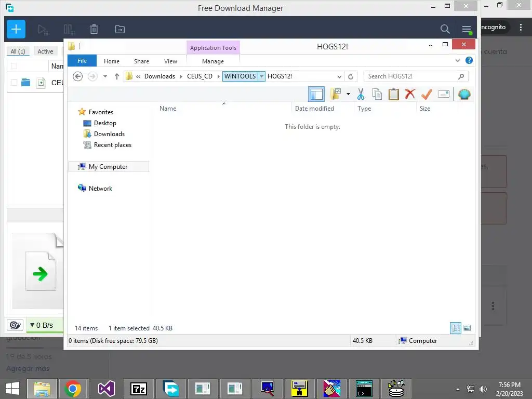
Task: Click WINTOOLS in the address breadcrumb
Action: [240, 76]
